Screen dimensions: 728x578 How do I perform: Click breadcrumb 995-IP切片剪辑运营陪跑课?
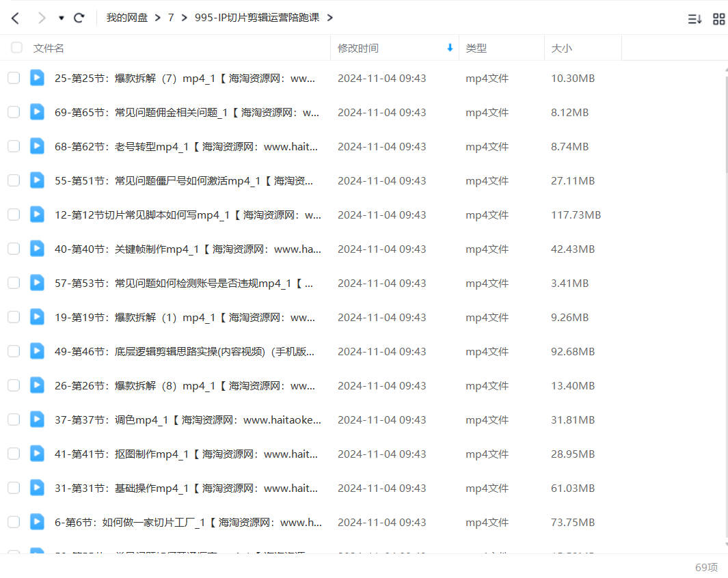(x=257, y=18)
